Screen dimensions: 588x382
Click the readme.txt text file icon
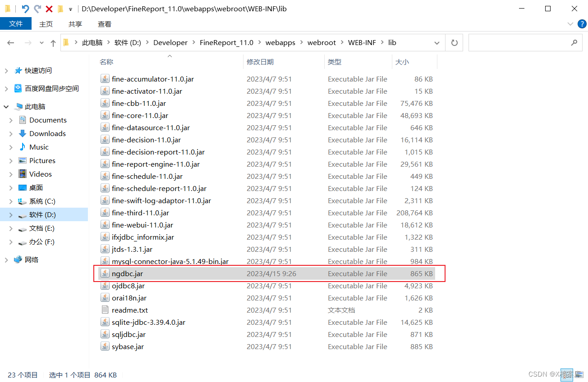[105, 310]
